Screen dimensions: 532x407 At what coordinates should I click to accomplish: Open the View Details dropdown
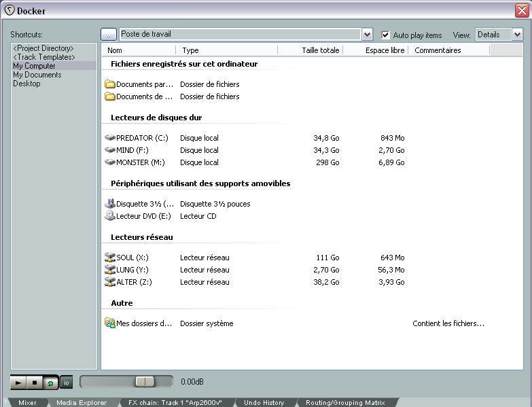click(x=517, y=35)
